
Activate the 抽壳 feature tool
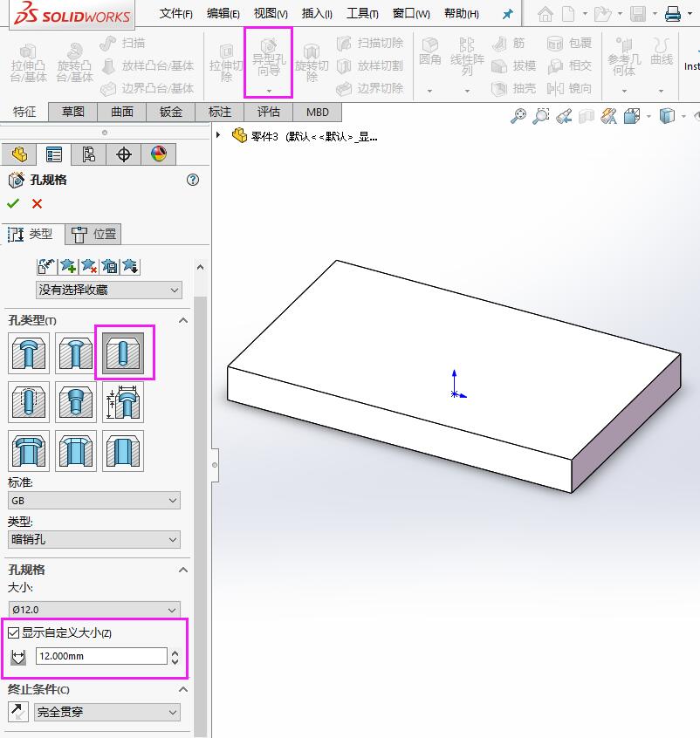(x=522, y=88)
